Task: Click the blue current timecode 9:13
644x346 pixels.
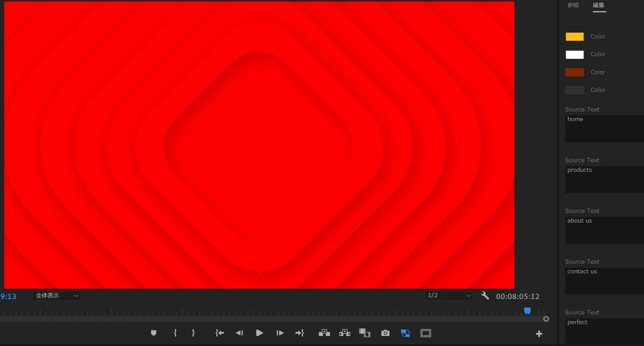Action: coord(8,296)
